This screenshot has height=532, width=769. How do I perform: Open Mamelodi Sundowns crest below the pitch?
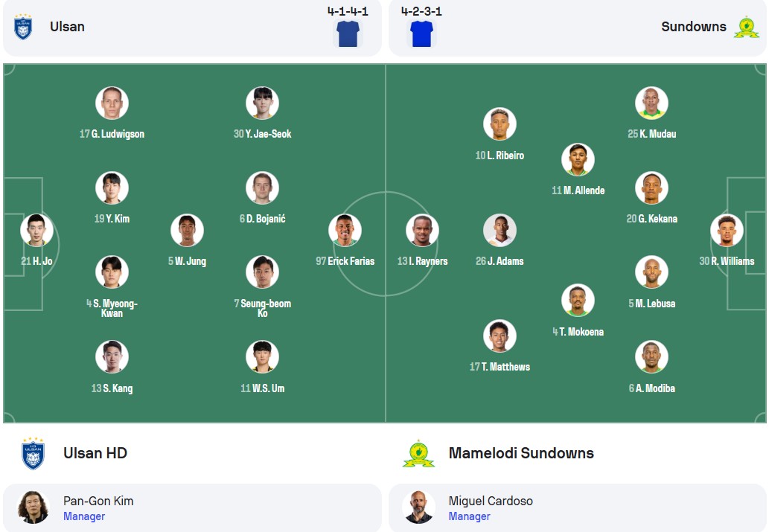click(x=418, y=454)
